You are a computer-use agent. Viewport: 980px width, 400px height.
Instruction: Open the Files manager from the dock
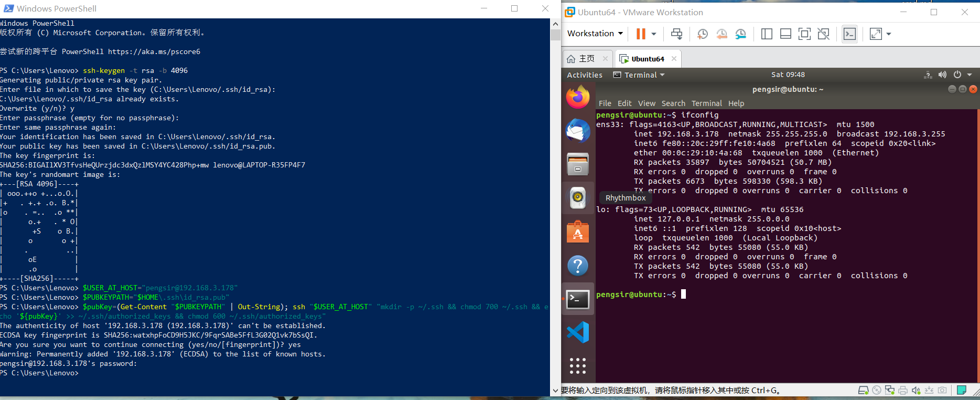[x=578, y=164]
